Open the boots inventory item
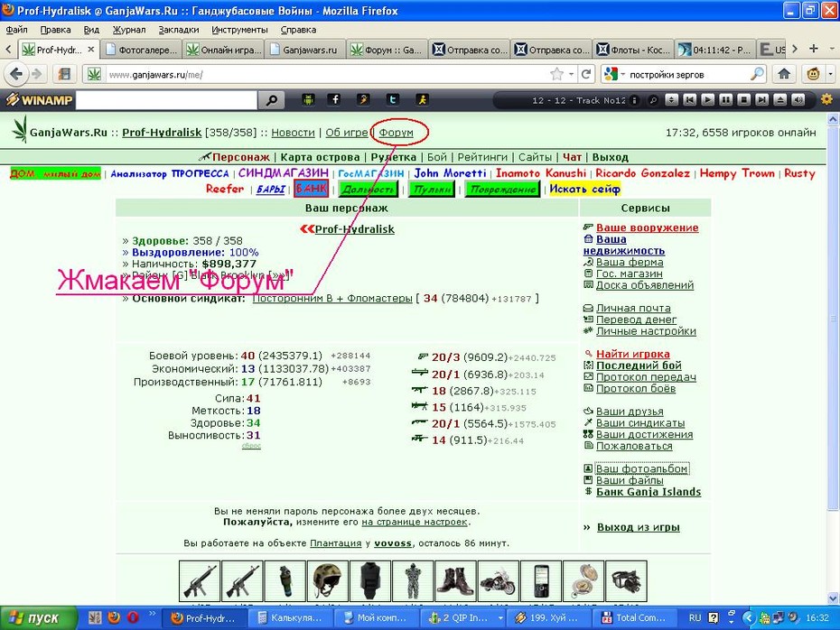Viewport: 840px width, 630px height. [x=455, y=580]
